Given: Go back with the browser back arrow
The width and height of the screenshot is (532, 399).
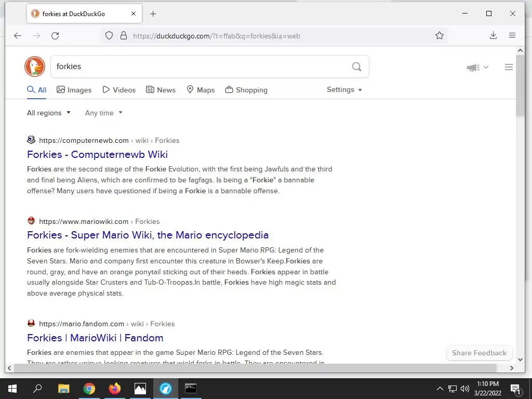Looking at the screenshot, I should [x=18, y=36].
